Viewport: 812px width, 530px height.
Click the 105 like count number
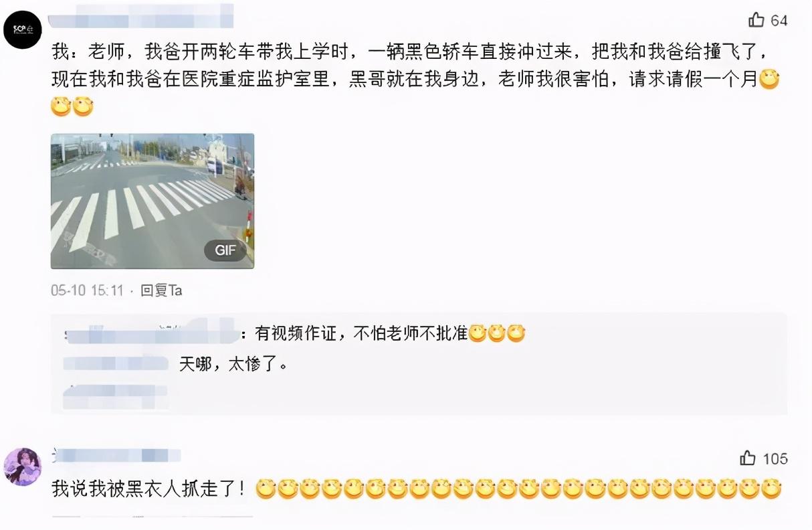pos(775,459)
